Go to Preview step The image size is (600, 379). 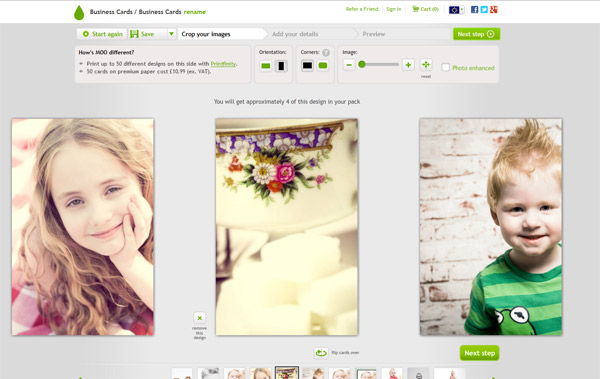tap(374, 34)
